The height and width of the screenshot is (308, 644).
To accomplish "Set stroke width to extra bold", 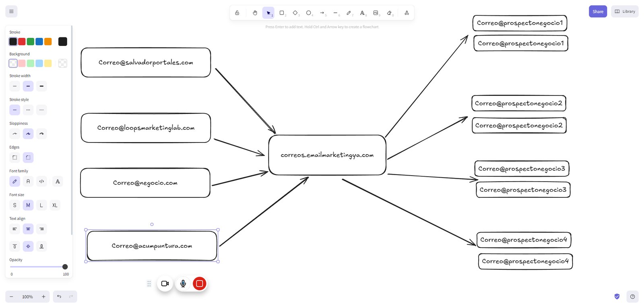I will (41, 86).
